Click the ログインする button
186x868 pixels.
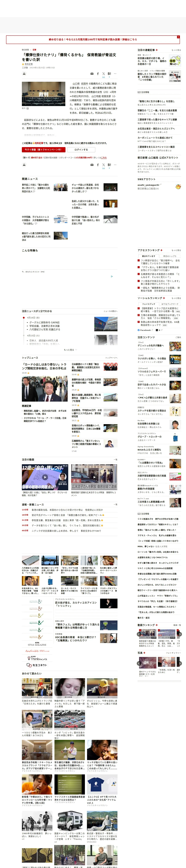(x=81, y=150)
